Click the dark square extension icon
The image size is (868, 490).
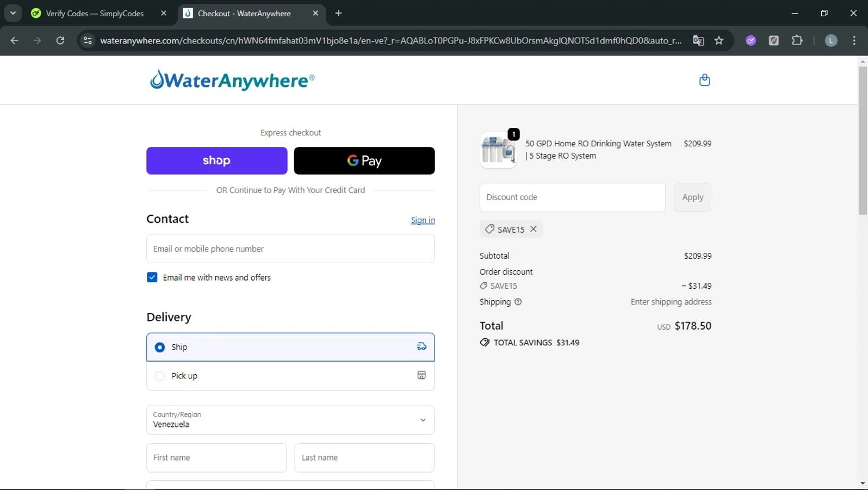click(774, 40)
